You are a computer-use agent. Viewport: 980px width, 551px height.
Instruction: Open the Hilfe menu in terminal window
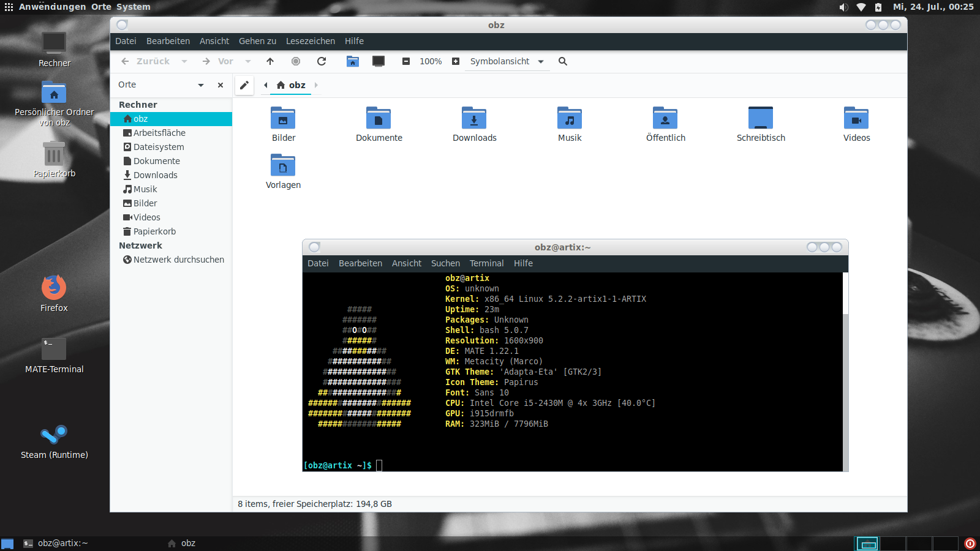[523, 263]
